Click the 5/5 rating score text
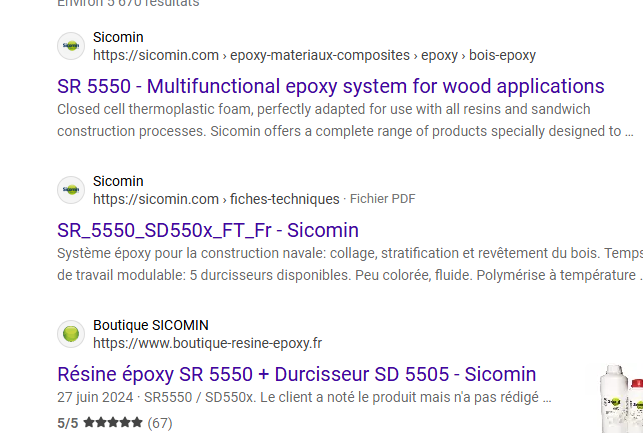 click(68, 423)
